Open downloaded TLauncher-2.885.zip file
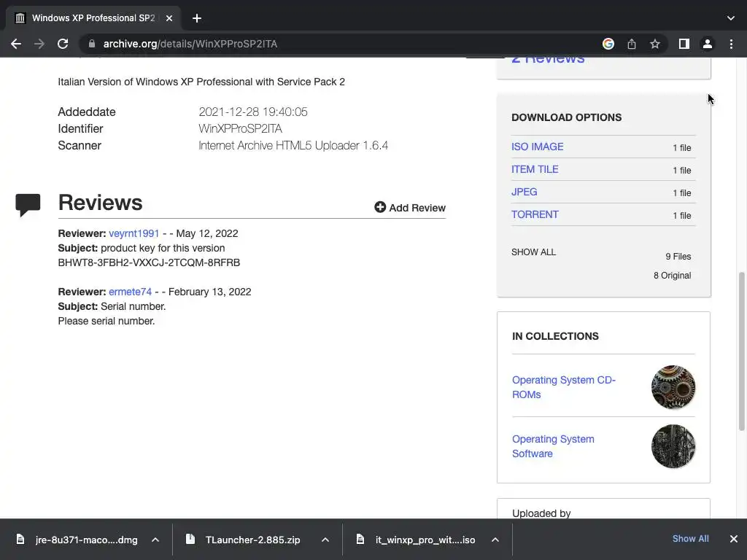This screenshot has width=747, height=560. [252, 540]
